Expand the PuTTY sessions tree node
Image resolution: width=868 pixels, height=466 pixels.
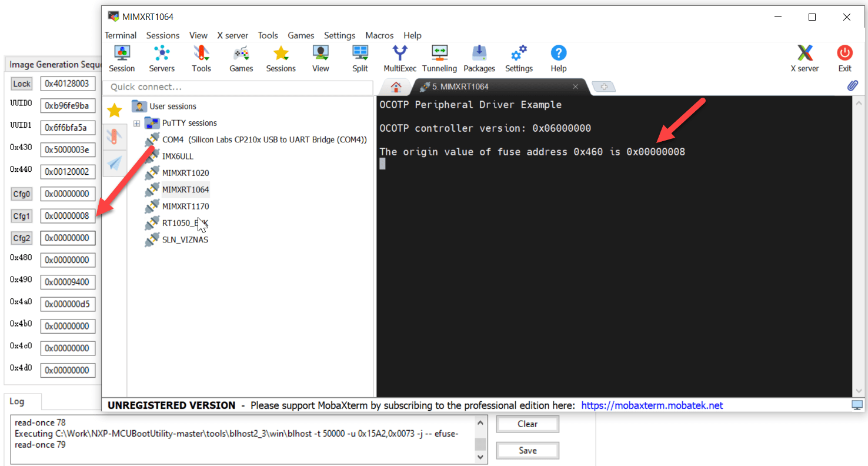(x=137, y=124)
